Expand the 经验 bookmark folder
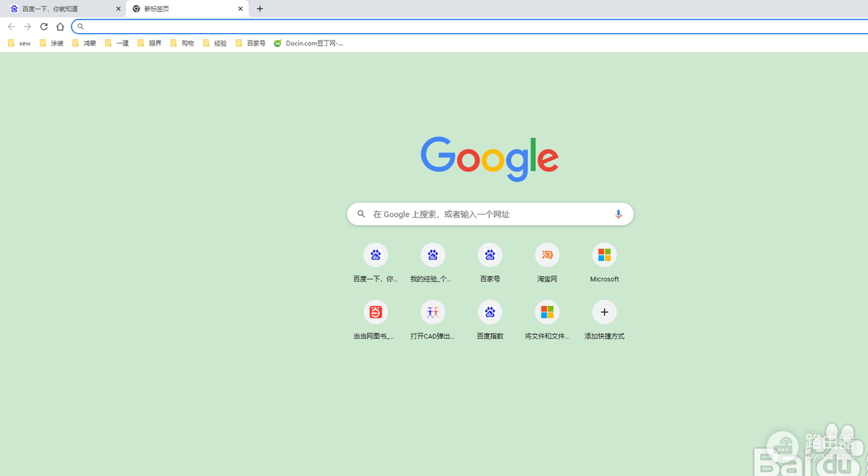 (215, 43)
